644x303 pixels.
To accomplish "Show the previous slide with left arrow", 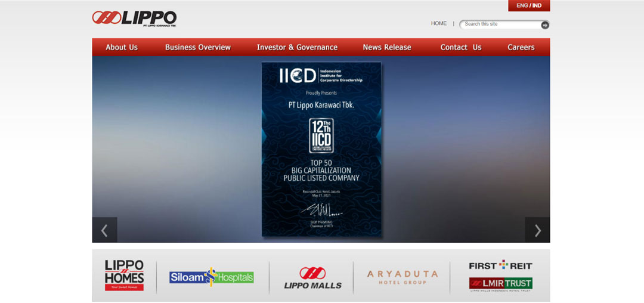I will pyautogui.click(x=104, y=230).
